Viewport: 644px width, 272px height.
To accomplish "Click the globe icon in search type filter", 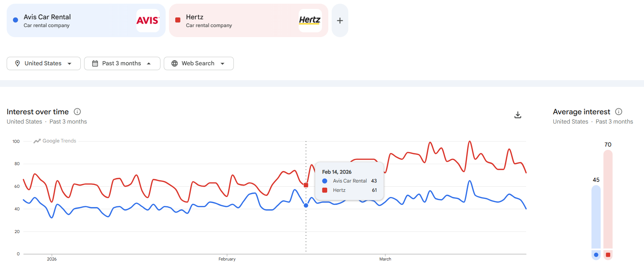I will coord(175,63).
